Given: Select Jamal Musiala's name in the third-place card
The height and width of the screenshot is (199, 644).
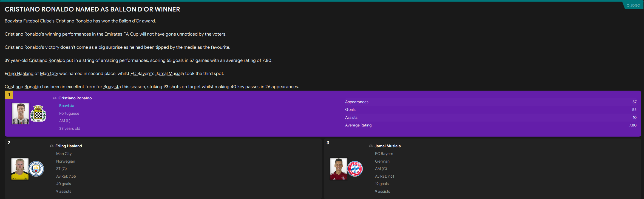Looking at the screenshot, I should point(388,146).
